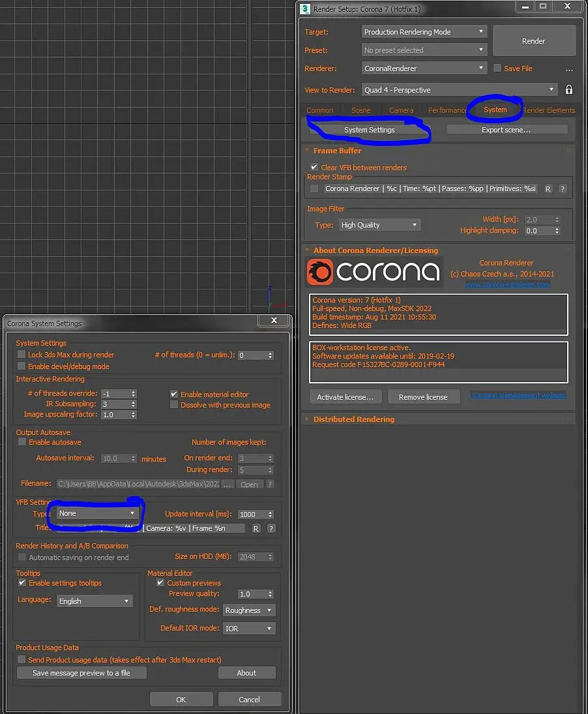The image size is (588, 714).
Task: Browse autosave filename with ellipsis button
Action: tap(228, 484)
